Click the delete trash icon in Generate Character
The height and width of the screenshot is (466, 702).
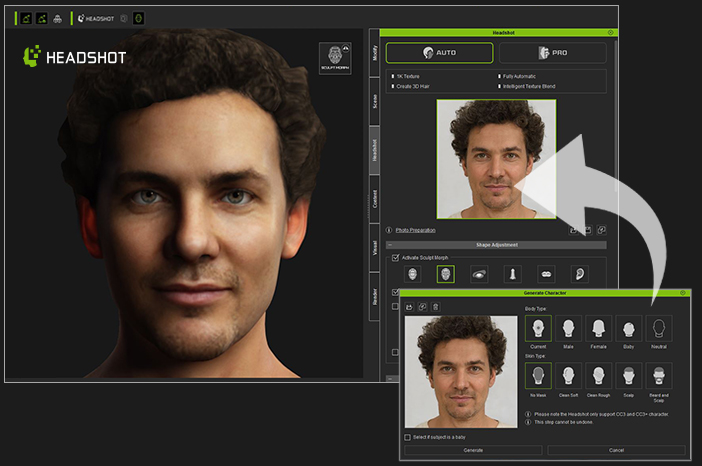(x=435, y=306)
